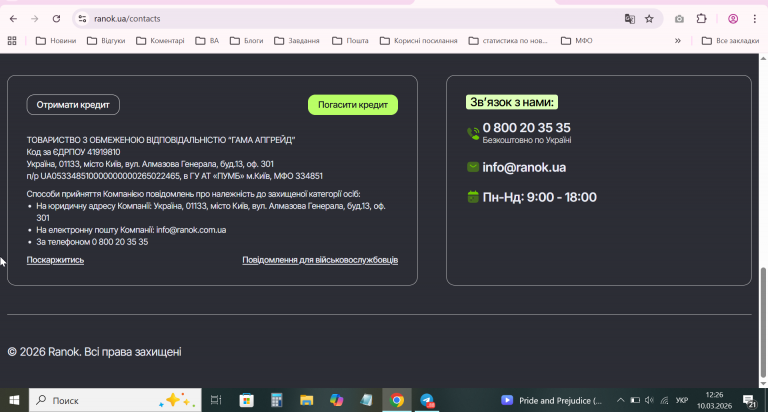Open the Завдання bookmarks folder
This screenshot has width=768, height=412.
coord(297,41)
